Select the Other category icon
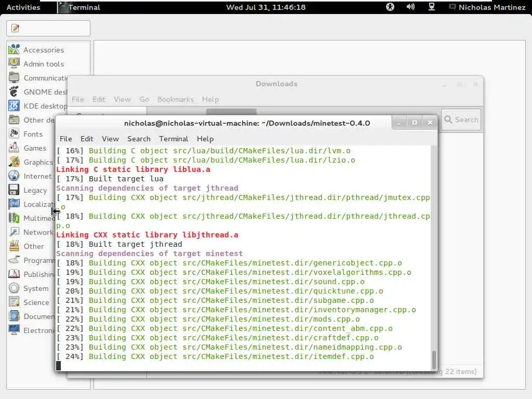This screenshot has width=532, height=399. click(x=14, y=246)
